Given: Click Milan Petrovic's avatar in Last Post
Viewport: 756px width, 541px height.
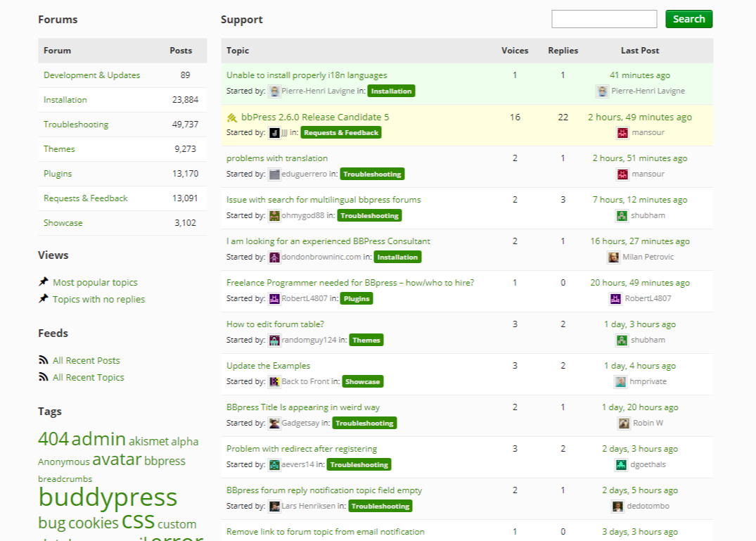Looking at the screenshot, I should click(x=613, y=257).
